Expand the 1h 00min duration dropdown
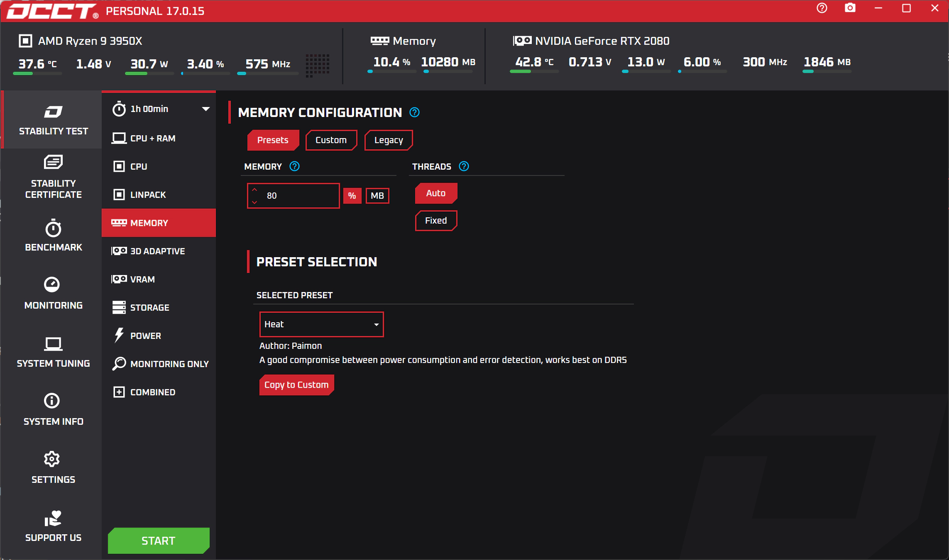949x560 pixels. point(205,109)
